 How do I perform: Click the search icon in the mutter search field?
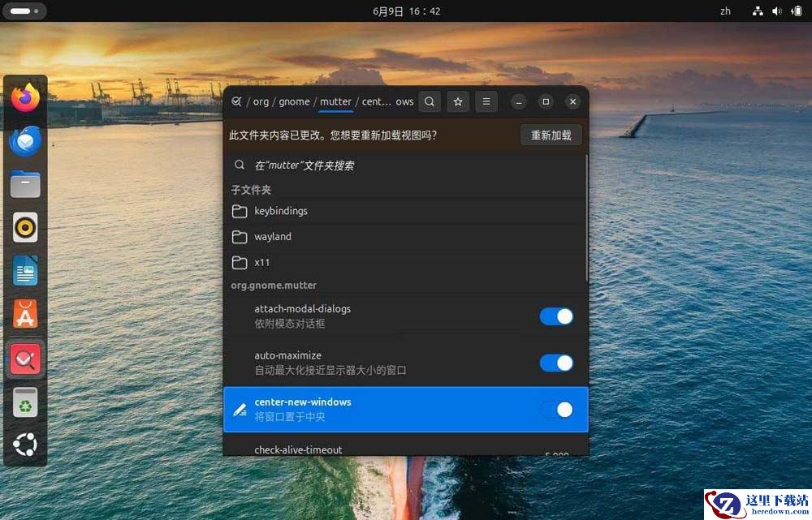click(240, 165)
